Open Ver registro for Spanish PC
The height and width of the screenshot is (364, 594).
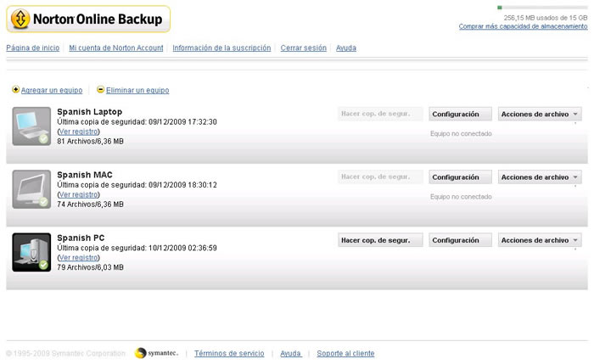(x=78, y=258)
